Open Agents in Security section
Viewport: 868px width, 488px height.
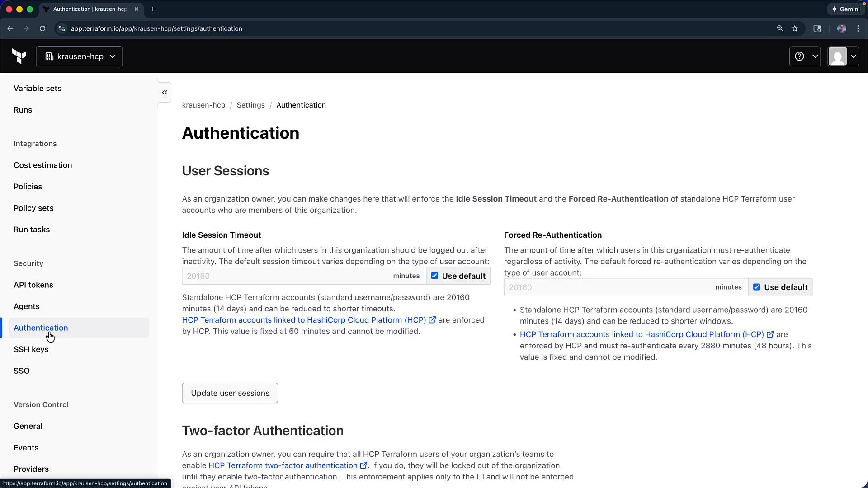click(x=27, y=306)
